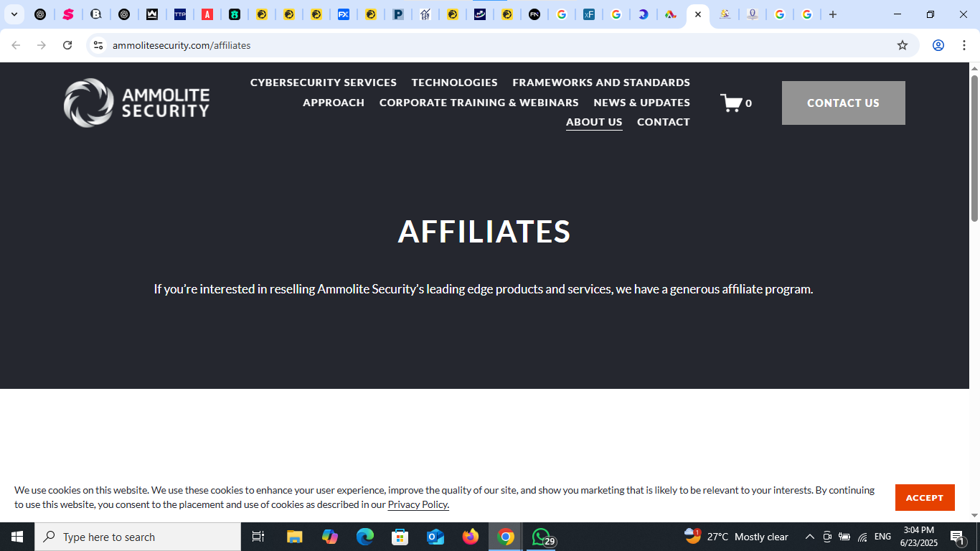This screenshot has height=551, width=980.
Task: Open Wi-Fi network settings icon
Action: 862,537
